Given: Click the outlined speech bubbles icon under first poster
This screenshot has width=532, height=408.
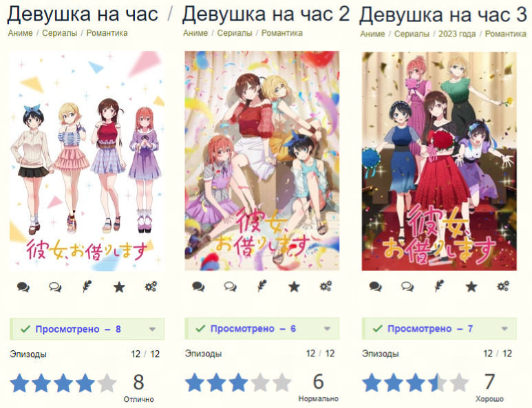Looking at the screenshot, I should tap(55, 288).
